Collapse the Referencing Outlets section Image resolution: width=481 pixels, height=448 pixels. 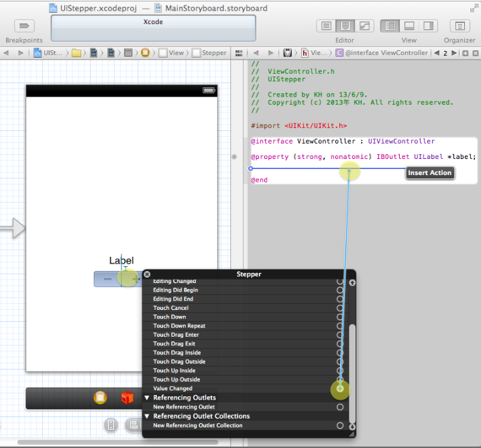(147, 398)
